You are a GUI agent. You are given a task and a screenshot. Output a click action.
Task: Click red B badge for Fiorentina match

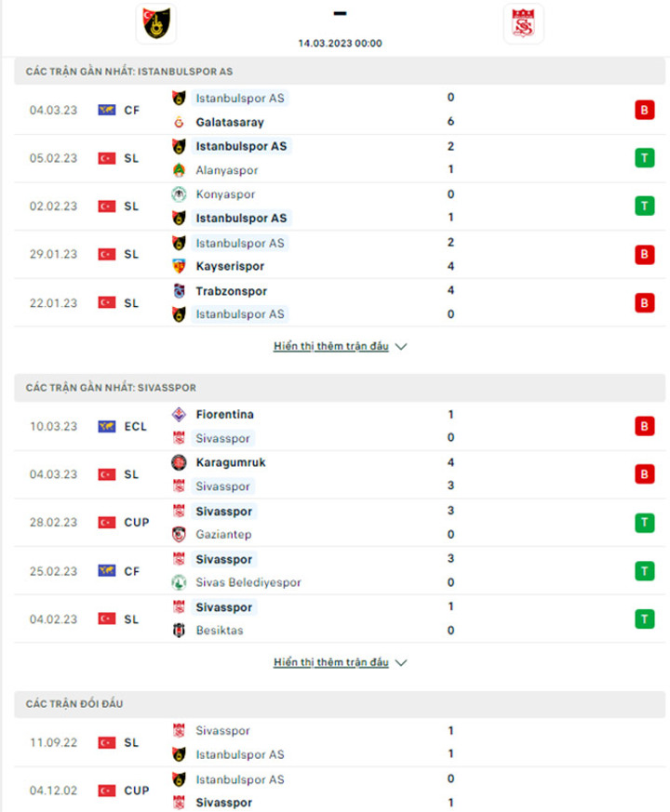(645, 426)
